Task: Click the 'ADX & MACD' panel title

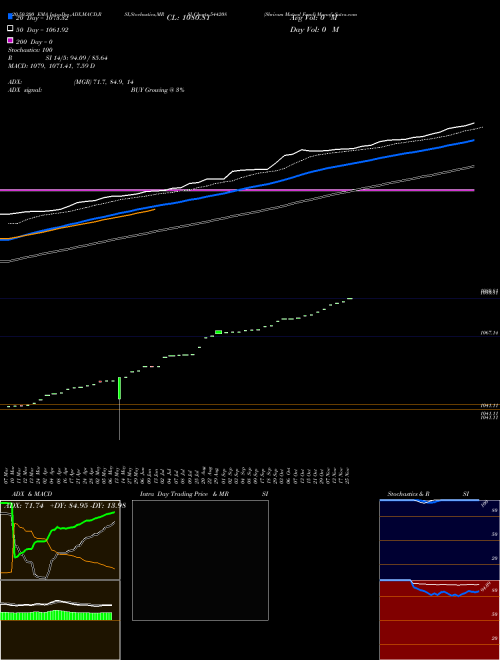Action: click(x=32, y=494)
